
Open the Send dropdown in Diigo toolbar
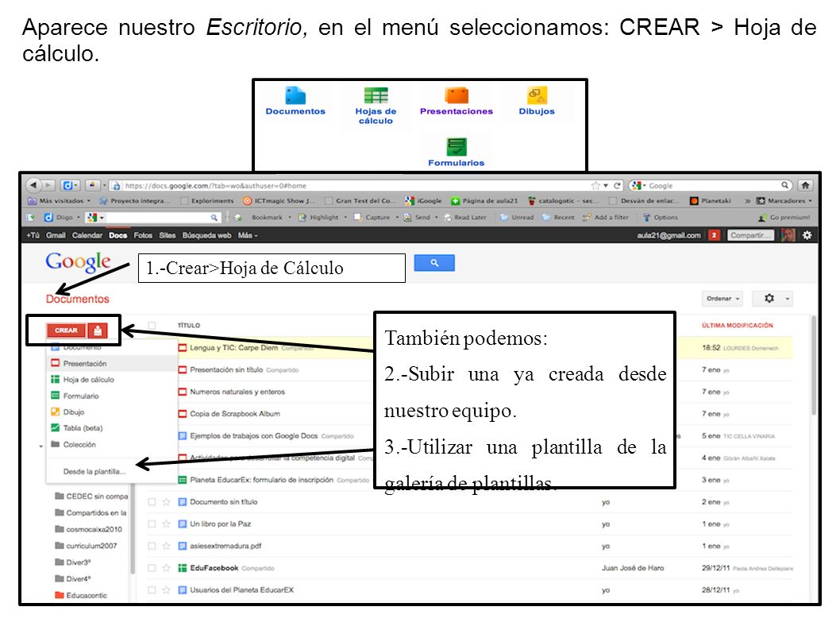click(421, 217)
